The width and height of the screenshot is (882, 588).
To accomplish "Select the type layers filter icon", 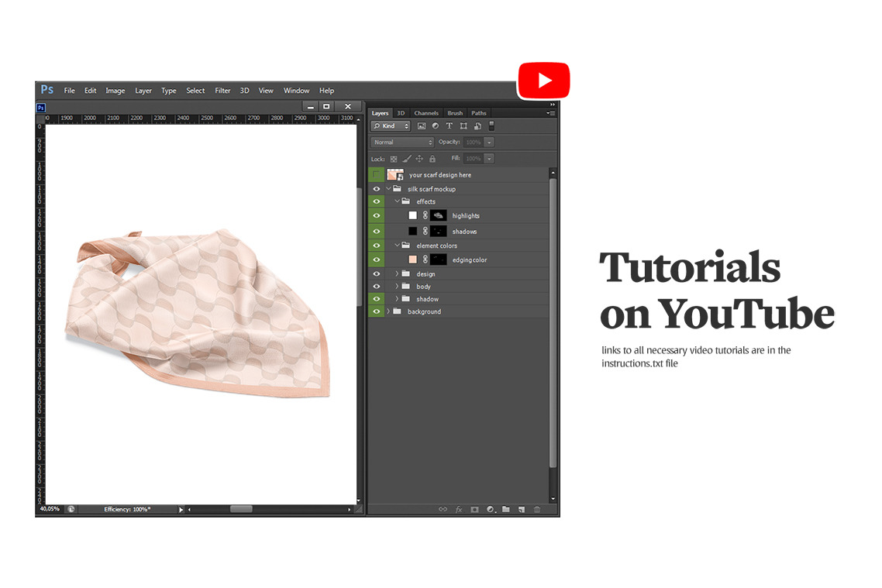I will pos(450,126).
